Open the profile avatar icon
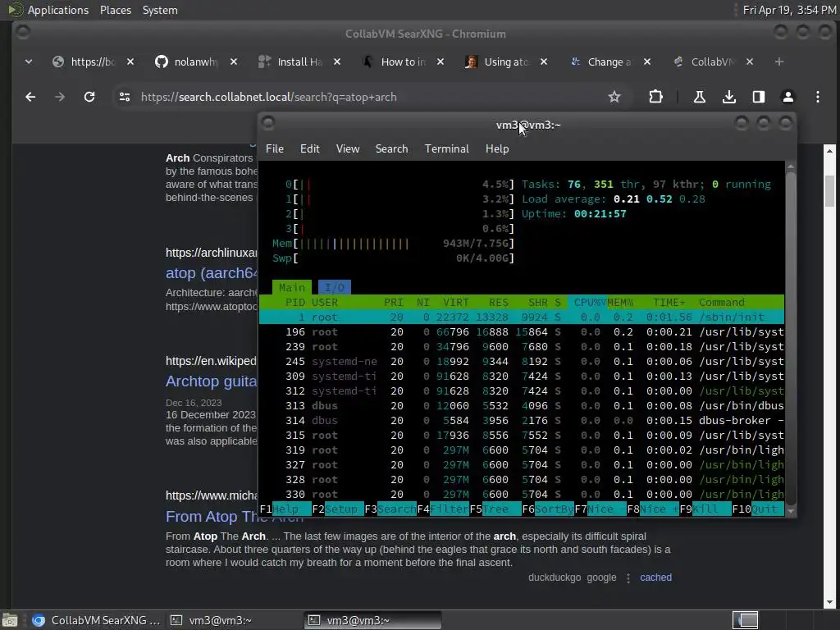This screenshot has height=630, width=840. point(788,97)
